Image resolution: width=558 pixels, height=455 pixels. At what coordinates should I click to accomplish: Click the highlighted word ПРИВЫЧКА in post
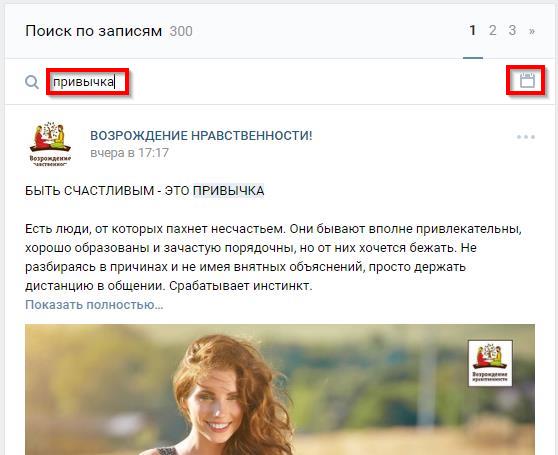click(228, 191)
